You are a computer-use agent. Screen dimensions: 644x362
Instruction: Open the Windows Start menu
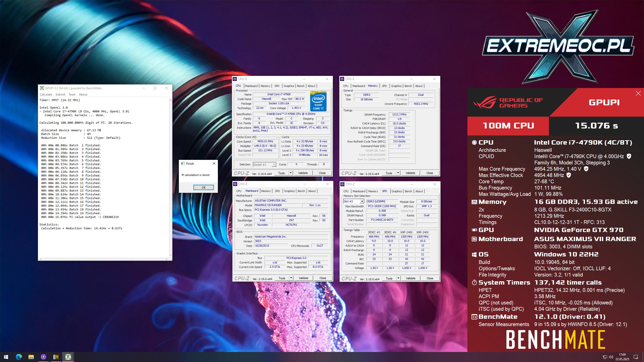[x=6, y=357]
